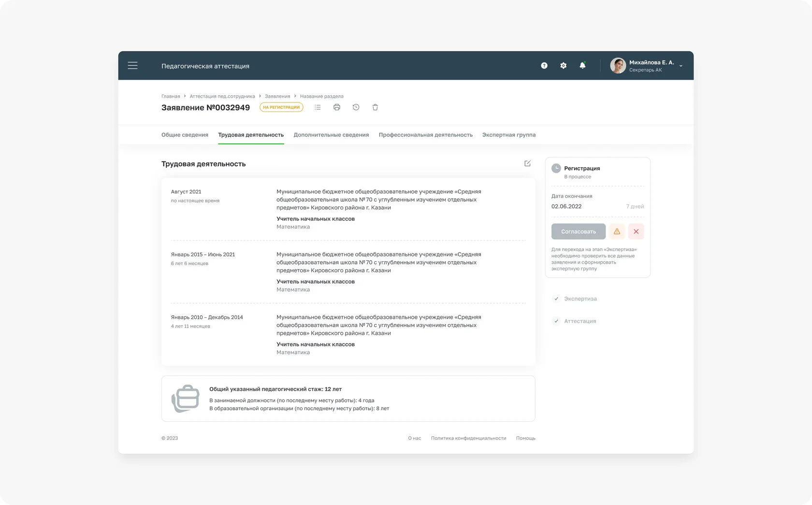Open Помощь footer link
The image size is (812, 505).
tap(525, 438)
